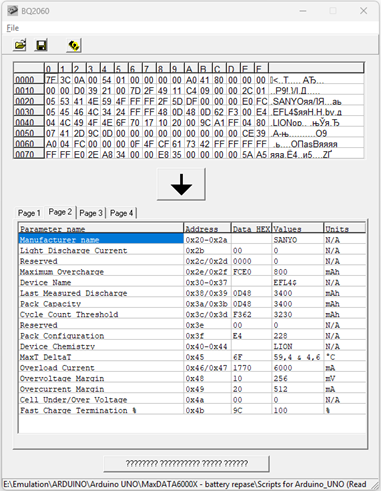Click the SANYO value cell
The height and width of the screenshot is (491, 381).
tap(298, 240)
